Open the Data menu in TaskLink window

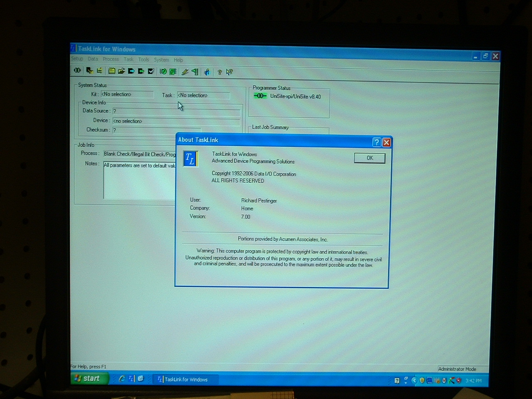93,59
